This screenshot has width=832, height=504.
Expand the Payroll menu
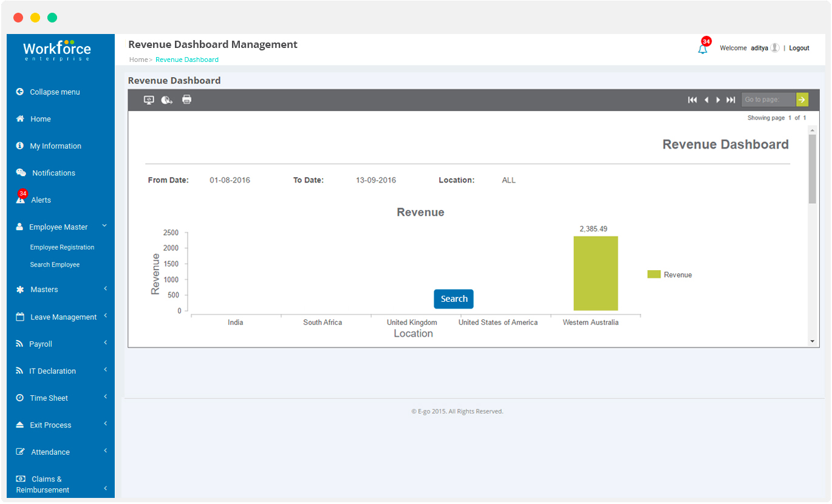(43, 343)
